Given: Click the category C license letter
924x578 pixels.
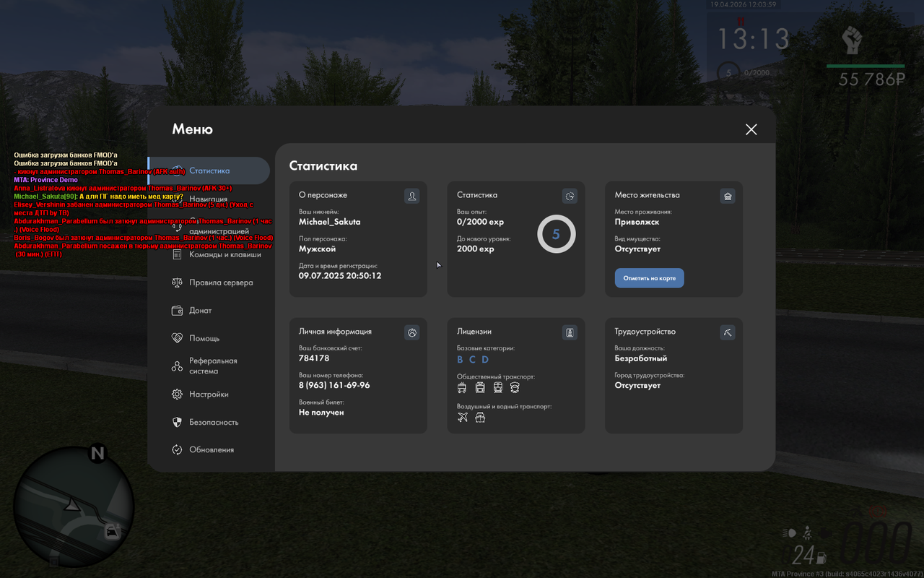Looking at the screenshot, I should pos(472,359).
